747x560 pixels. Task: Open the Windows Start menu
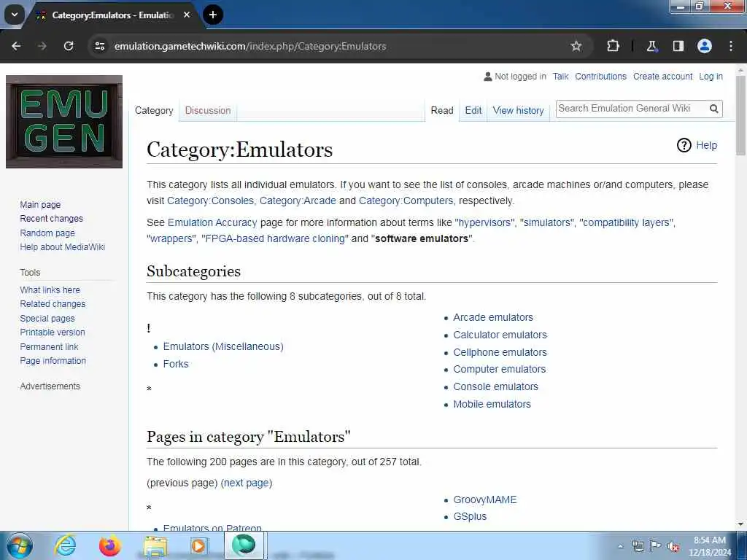click(19, 545)
